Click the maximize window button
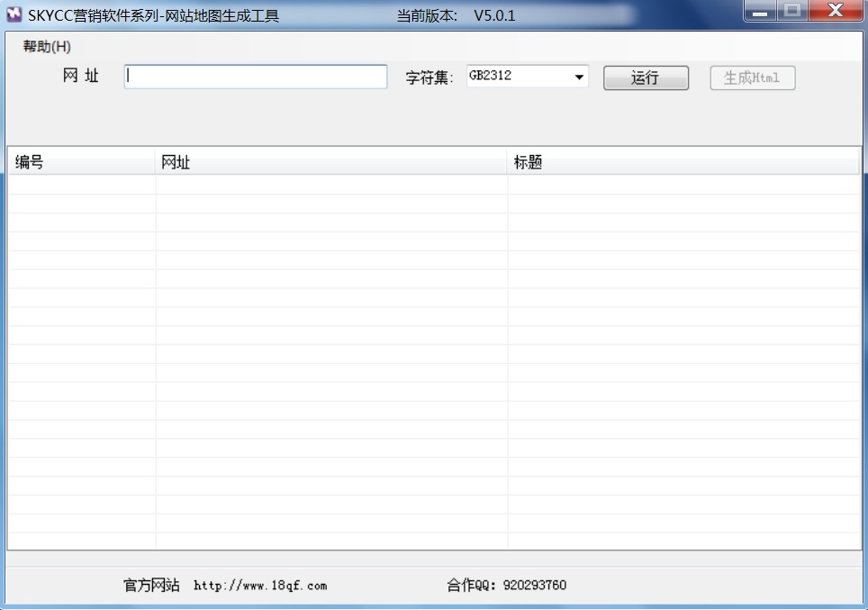The height and width of the screenshot is (610, 868). click(792, 11)
